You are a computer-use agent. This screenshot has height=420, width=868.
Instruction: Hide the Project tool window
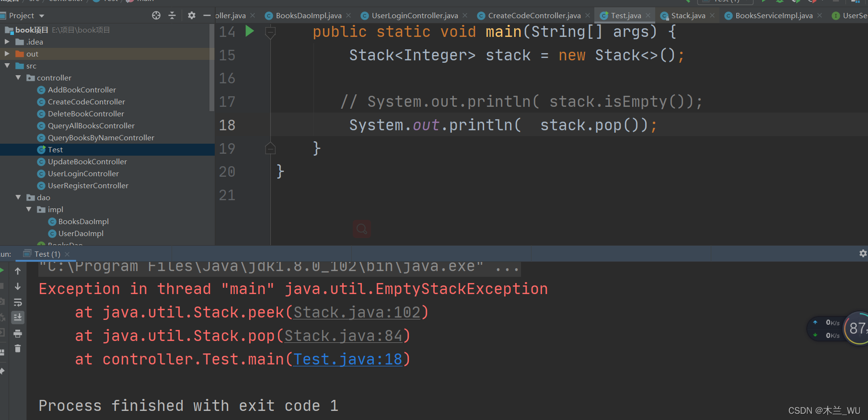click(x=207, y=15)
